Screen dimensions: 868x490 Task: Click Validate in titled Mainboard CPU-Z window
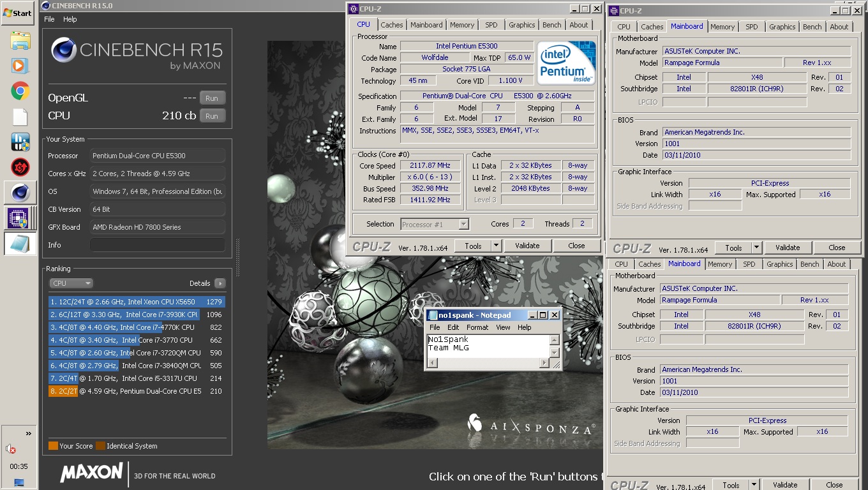click(788, 248)
